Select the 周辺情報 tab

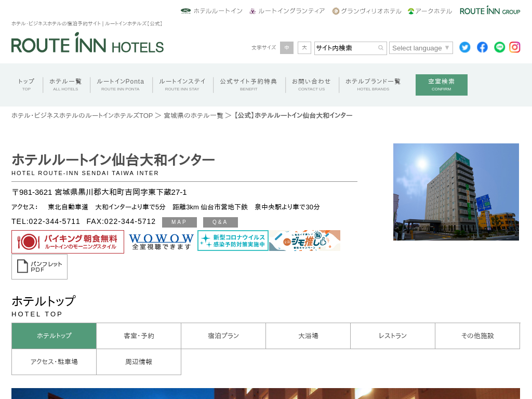[139, 362]
